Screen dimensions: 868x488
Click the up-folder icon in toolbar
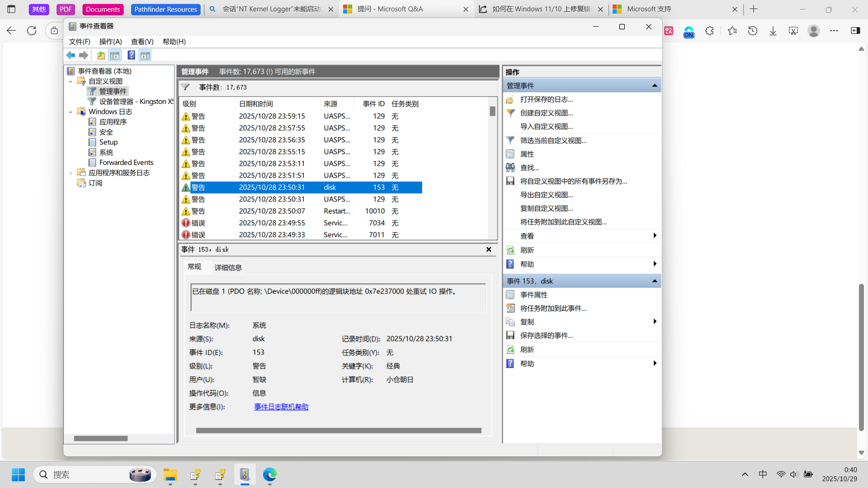pos(101,55)
